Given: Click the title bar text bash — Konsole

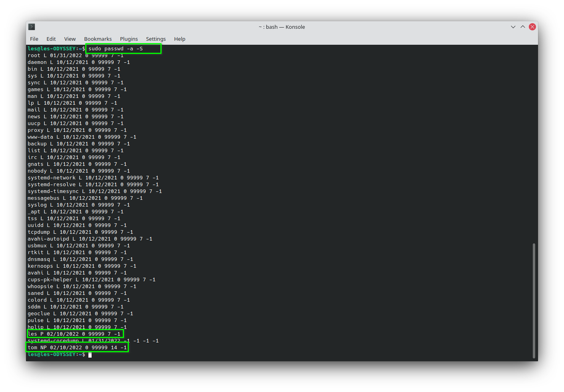Looking at the screenshot, I should click(282, 27).
